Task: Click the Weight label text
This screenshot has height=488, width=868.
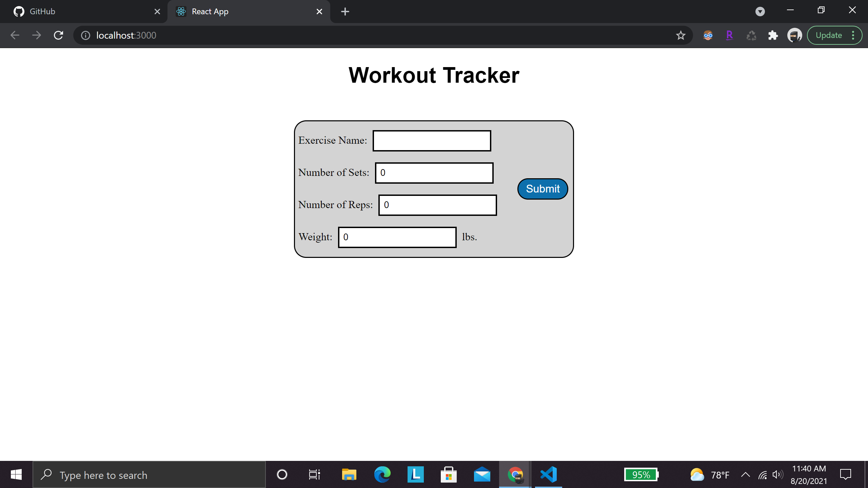Action: [x=315, y=237]
